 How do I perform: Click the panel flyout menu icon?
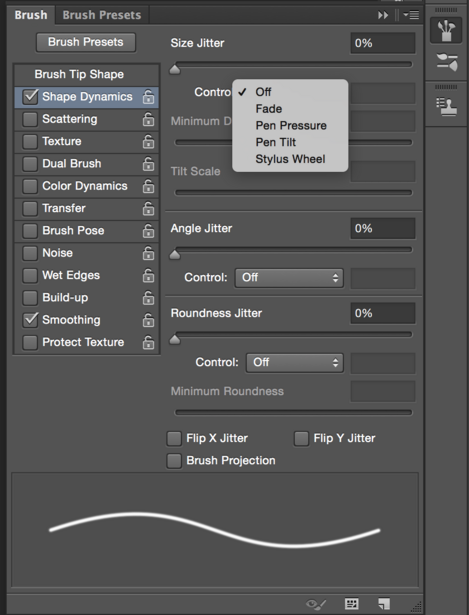411,15
